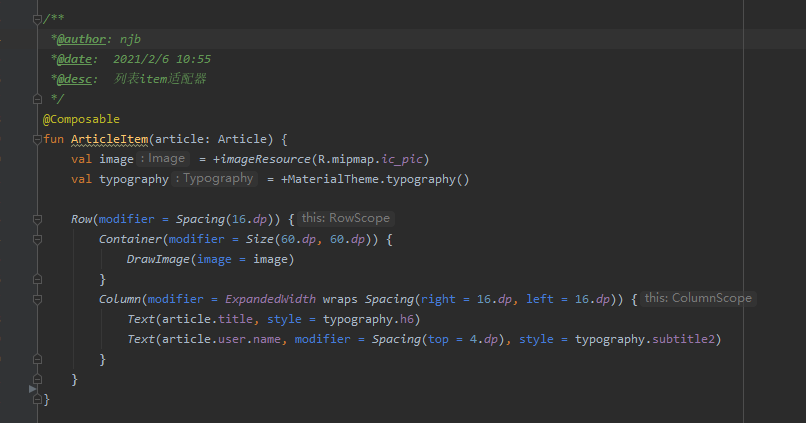The height and width of the screenshot is (423, 806).
Task: Click the DrawImage composable call
Action: point(158,260)
